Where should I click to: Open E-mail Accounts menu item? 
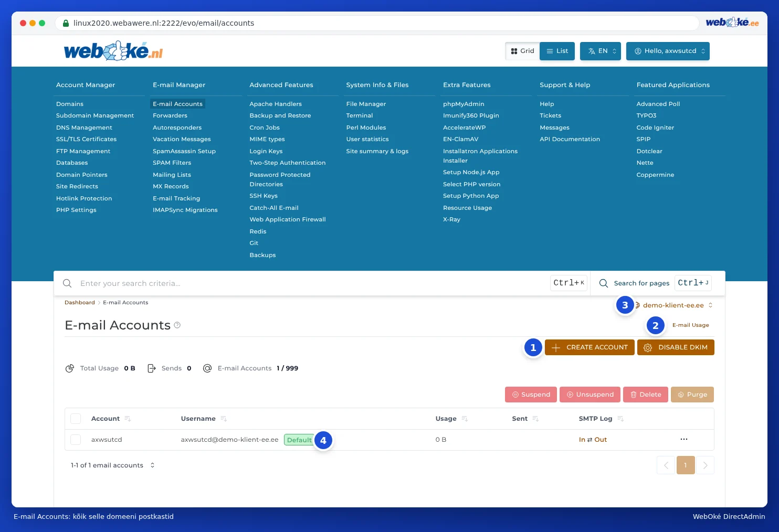click(177, 104)
